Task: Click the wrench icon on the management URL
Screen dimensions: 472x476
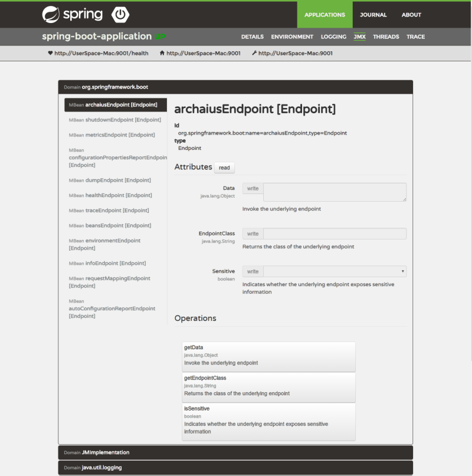Action: coord(255,52)
